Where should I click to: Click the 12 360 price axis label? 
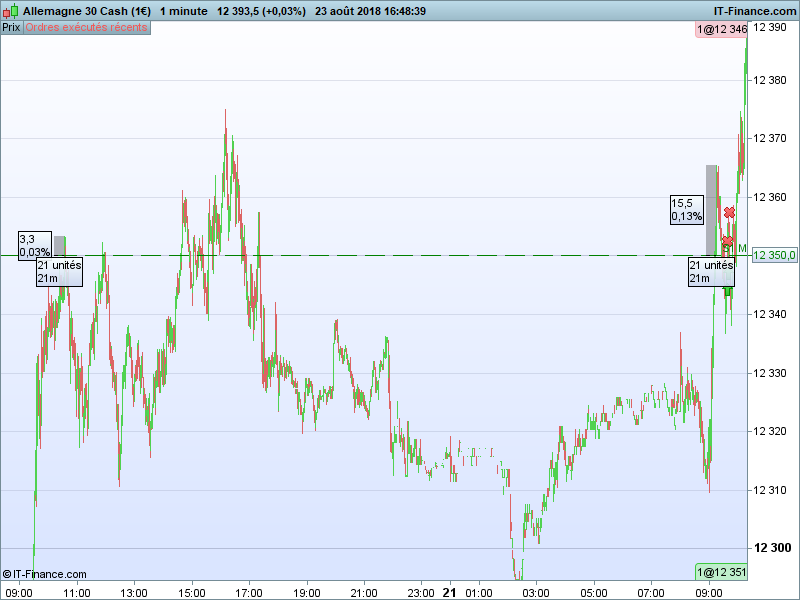pos(770,197)
